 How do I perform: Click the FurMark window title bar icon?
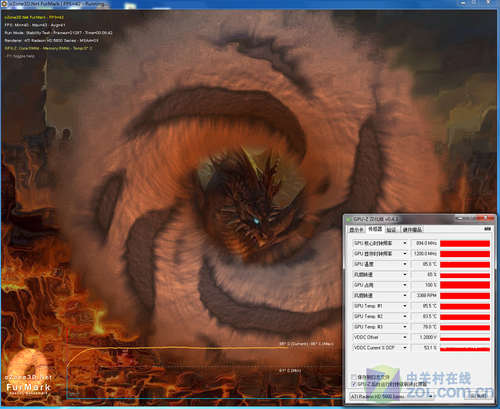click(x=4, y=4)
